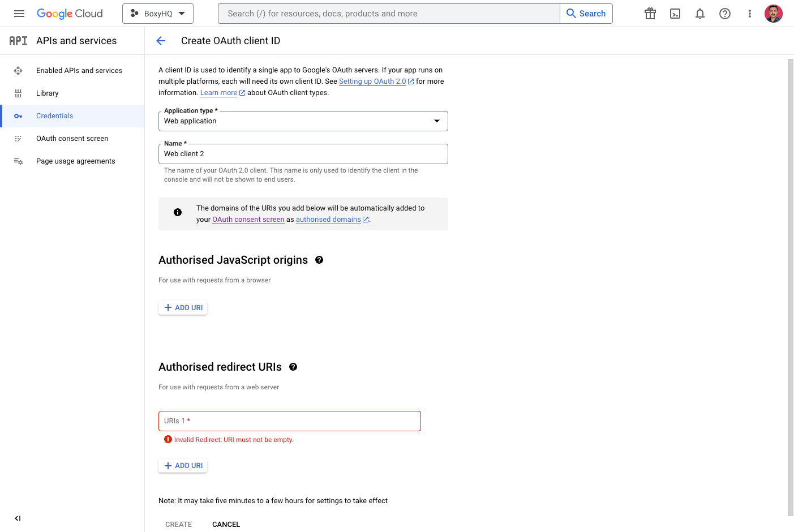
Task: Click the help icon next to Authorised redirect URIs
Action: 293,367
